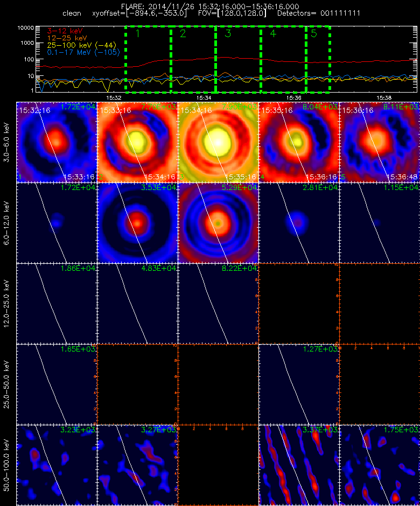Click the 7.90E+03 value label
This screenshot has width=420, height=506.
tap(240, 107)
